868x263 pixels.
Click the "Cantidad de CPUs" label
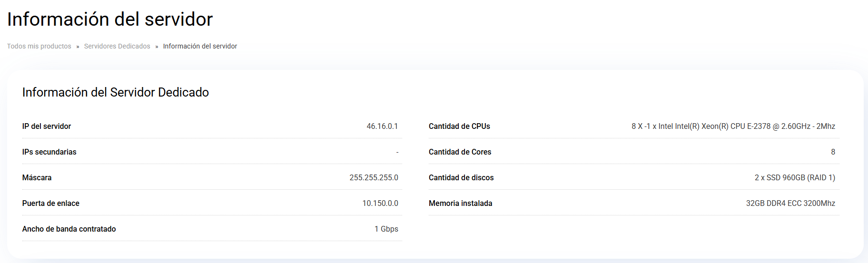pyautogui.click(x=459, y=127)
